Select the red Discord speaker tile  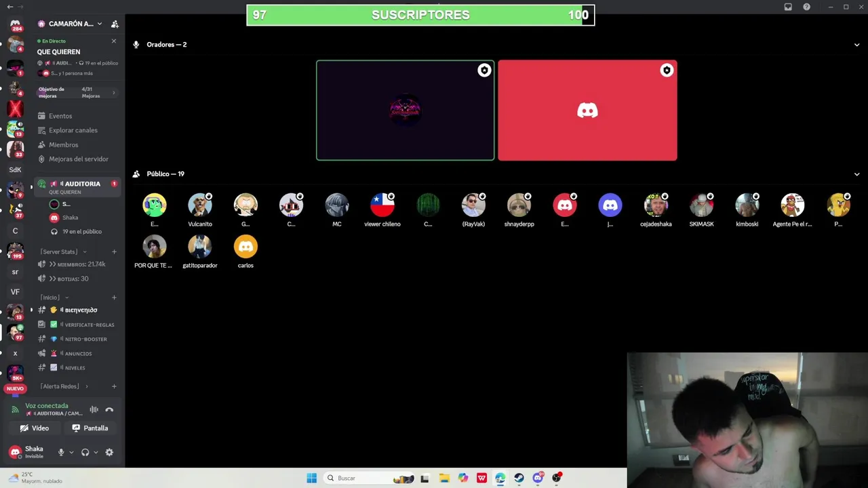[587, 110]
